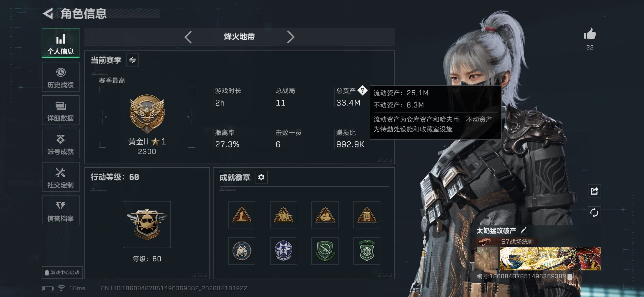Screen dimensions: 644x297
Task: Click the 游戏中心启动 button
Action: [x=62, y=272]
